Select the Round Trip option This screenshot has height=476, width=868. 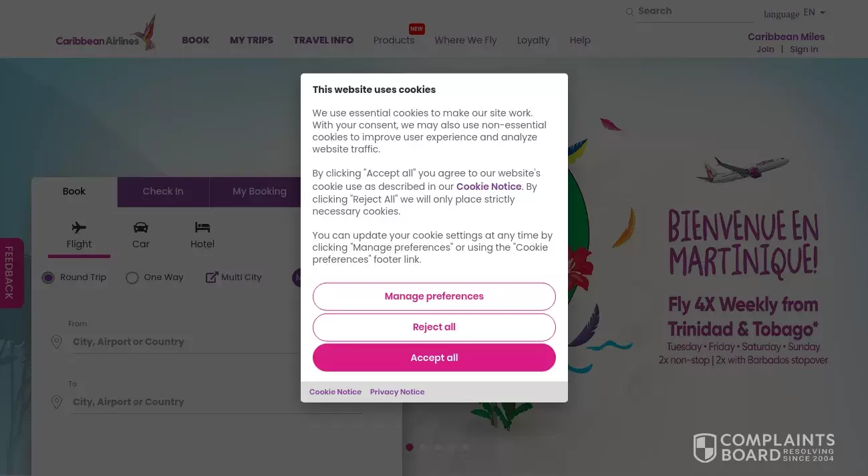[47, 277]
